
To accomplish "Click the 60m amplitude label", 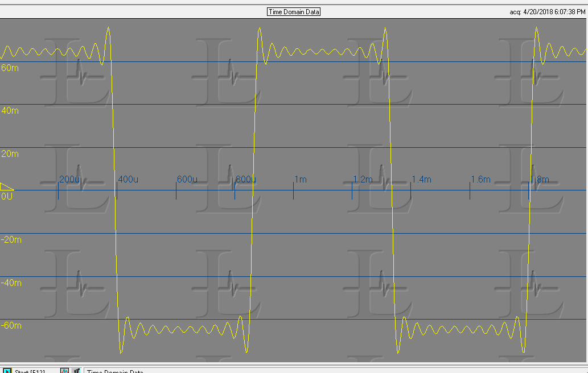I will click(10, 68).
